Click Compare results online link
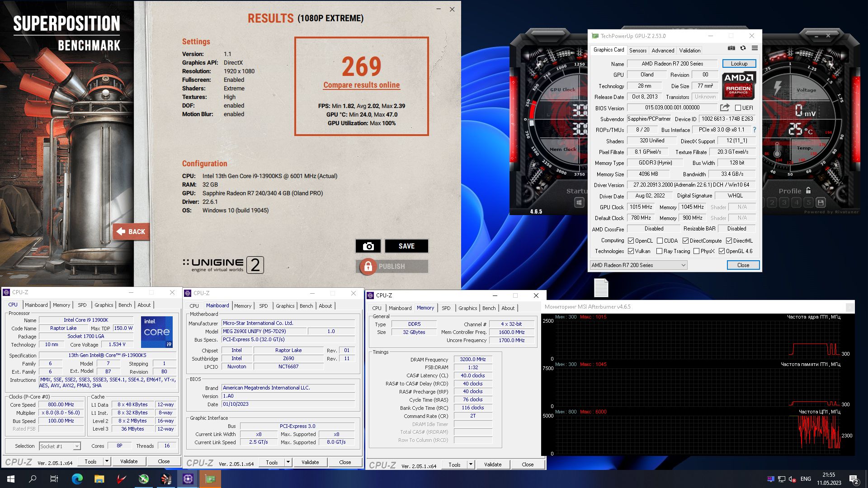The image size is (868, 488). coord(361,85)
